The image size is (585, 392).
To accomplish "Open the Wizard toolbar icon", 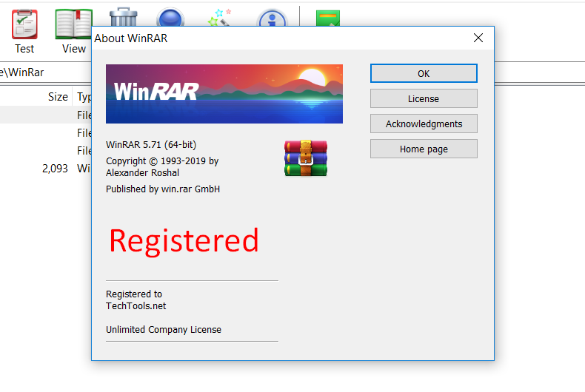I will 220,17.
